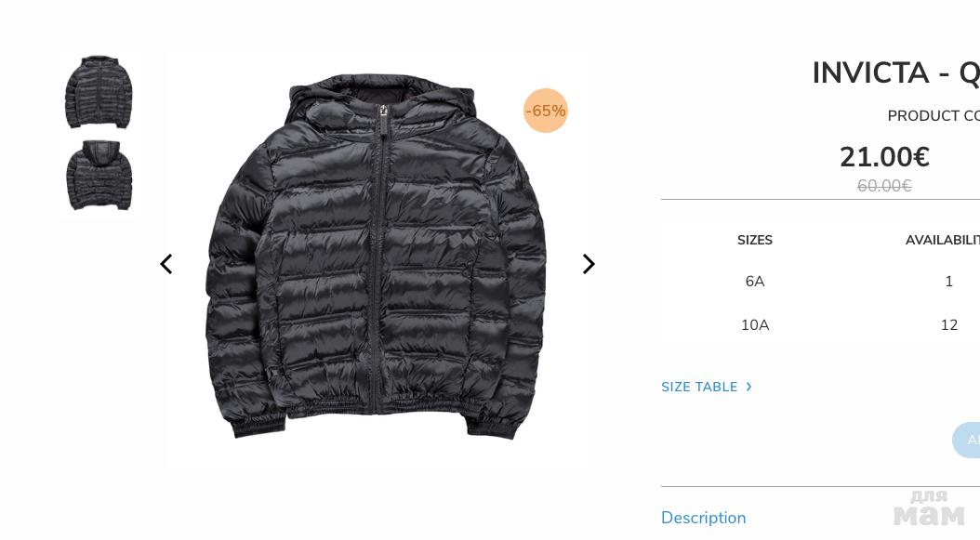Advance to next product image with right arrow
980x540 pixels.
pyautogui.click(x=589, y=264)
